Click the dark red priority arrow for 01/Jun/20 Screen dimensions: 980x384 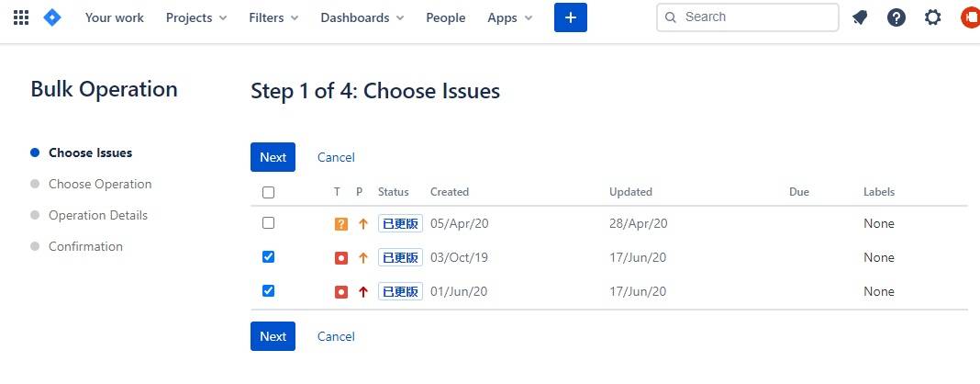pyautogui.click(x=363, y=291)
